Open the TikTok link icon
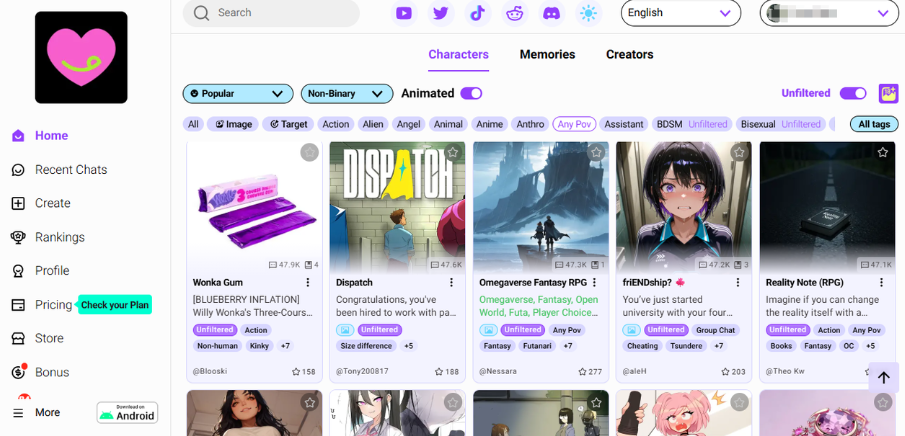The width and height of the screenshot is (905, 436). pyautogui.click(x=477, y=13)
